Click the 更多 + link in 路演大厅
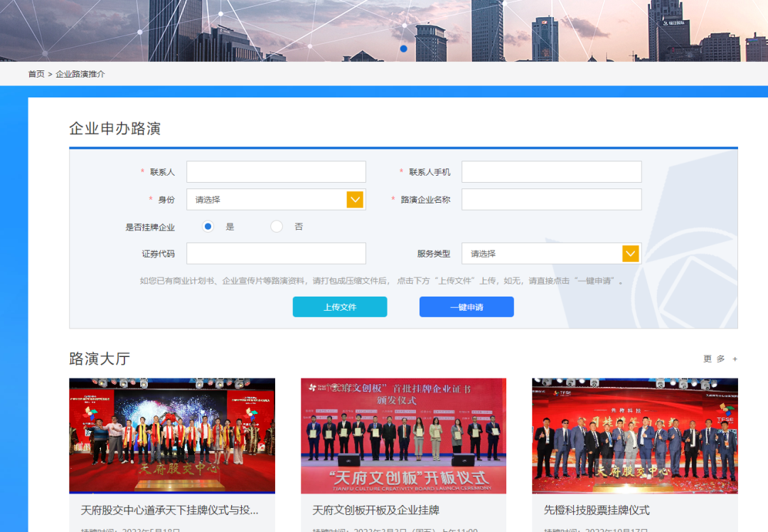The image size is (768, 532). pos(720,359)
